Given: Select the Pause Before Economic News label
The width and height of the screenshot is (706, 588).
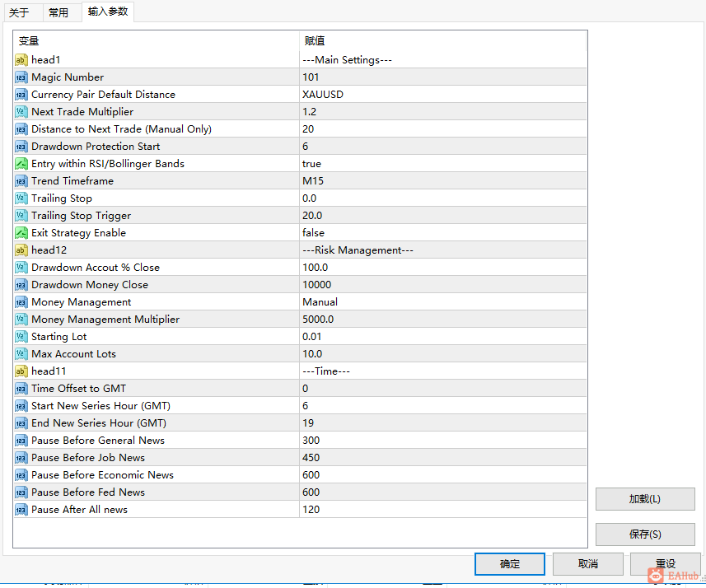Looking at the screenshot, I should pyautogui.click(x=103, y=475).
